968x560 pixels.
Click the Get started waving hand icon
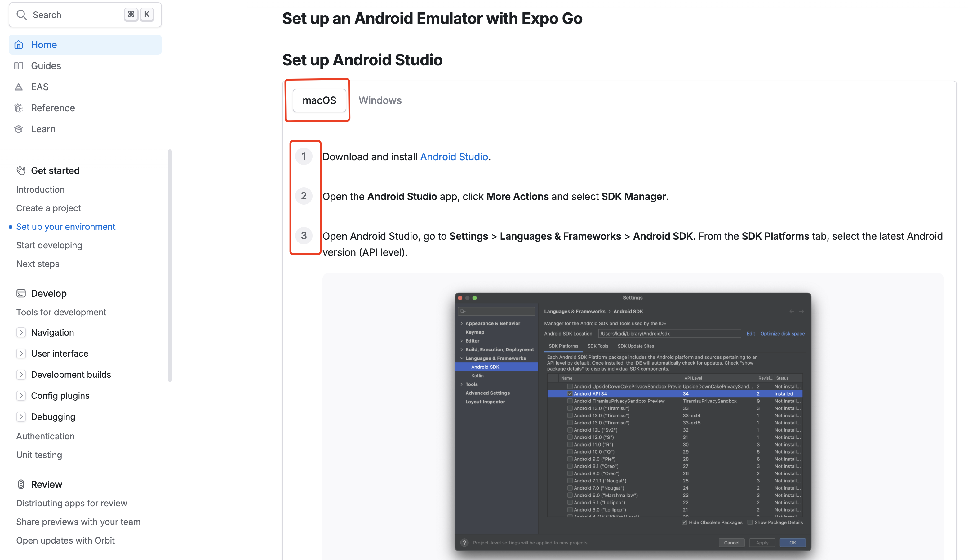(x=21, y=171)
